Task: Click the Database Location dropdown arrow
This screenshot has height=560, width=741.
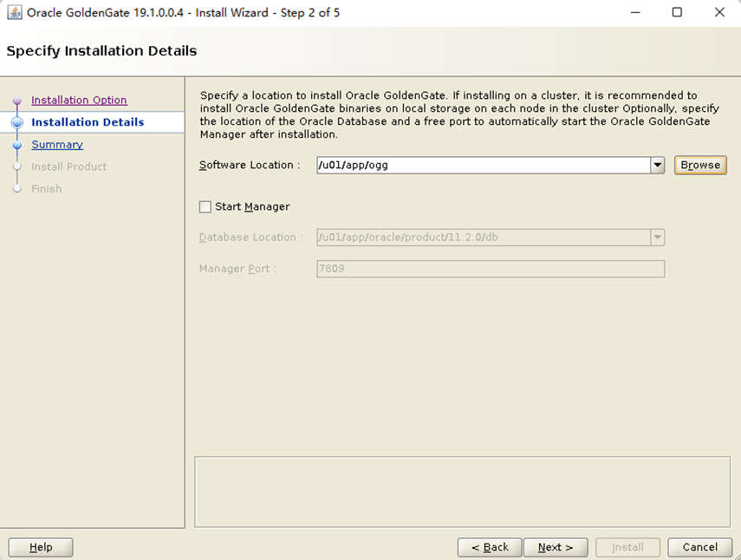Action: tap(657, 238)
